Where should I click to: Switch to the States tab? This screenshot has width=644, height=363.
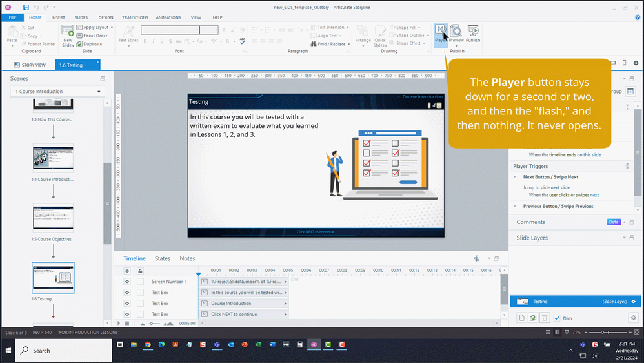point(163,258)
